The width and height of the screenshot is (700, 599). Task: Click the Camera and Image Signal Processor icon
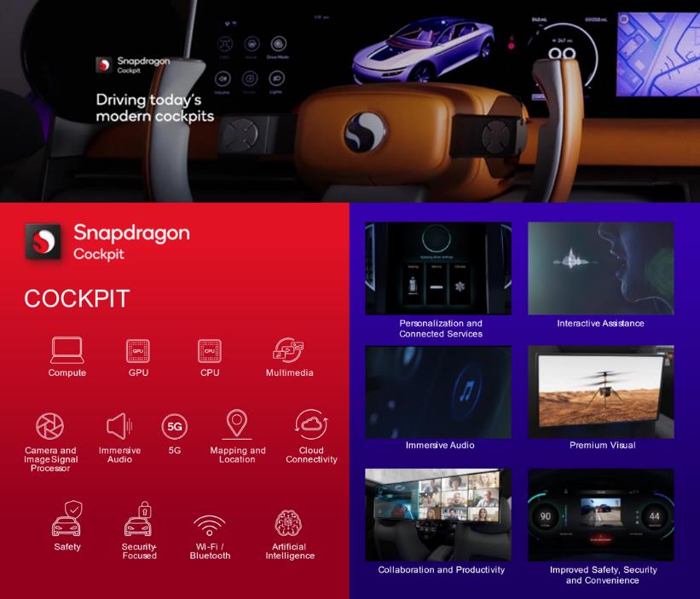click(49, 426)
